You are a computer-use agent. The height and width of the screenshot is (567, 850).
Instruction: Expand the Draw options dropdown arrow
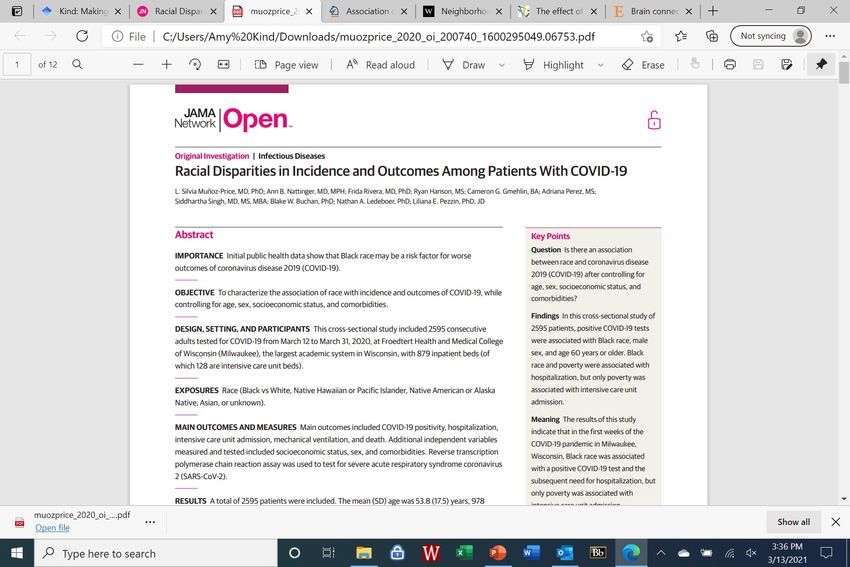click(502, 65)
